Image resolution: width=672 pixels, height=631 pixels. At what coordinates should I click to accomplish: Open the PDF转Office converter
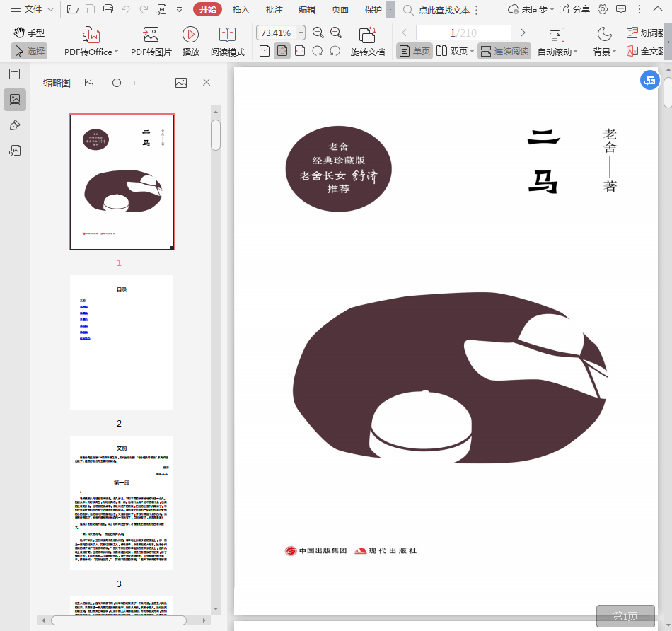click(x=91, y=41)
